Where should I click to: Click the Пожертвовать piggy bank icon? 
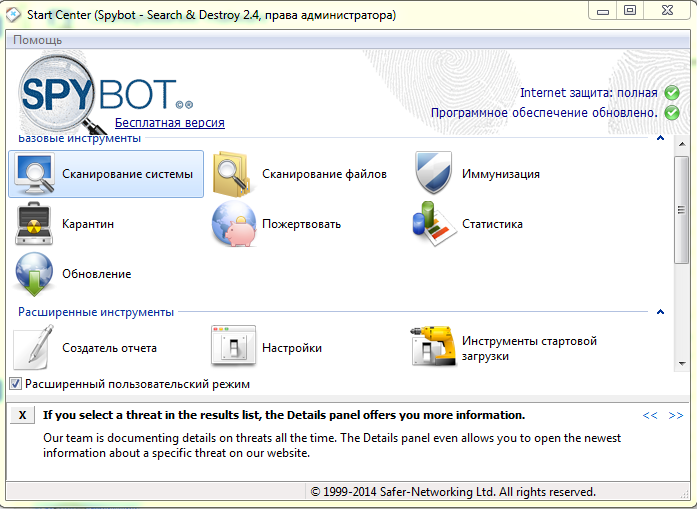[234, 224]
